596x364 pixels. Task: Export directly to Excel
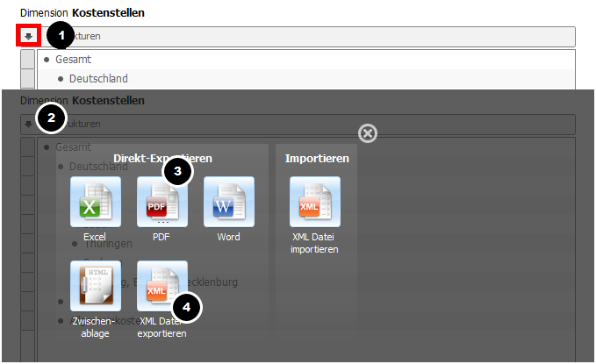(x=96, y=202)
